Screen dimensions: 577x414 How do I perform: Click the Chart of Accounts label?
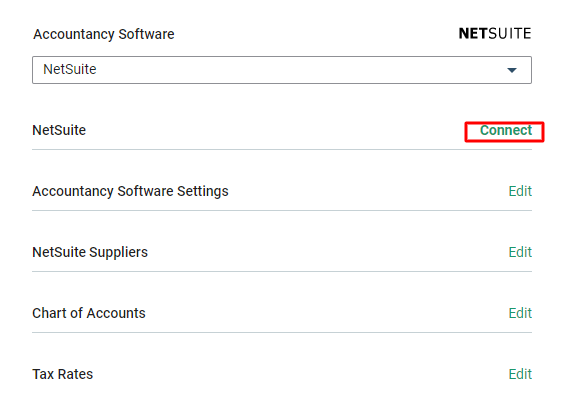coord(89,314)
